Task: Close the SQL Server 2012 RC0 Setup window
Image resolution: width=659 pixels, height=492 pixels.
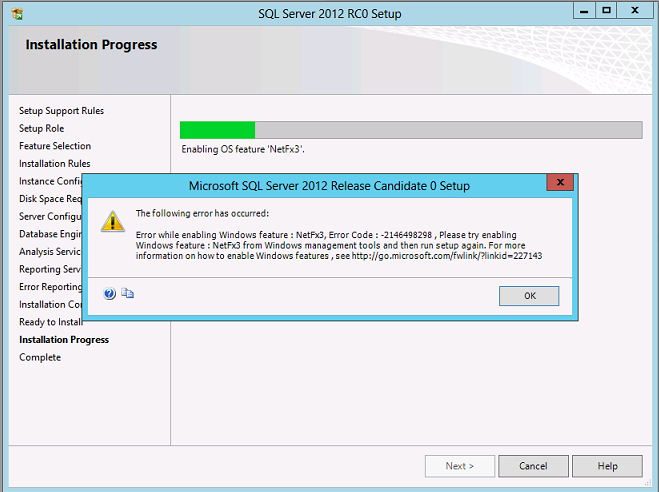Action: [x=635, y=11]
